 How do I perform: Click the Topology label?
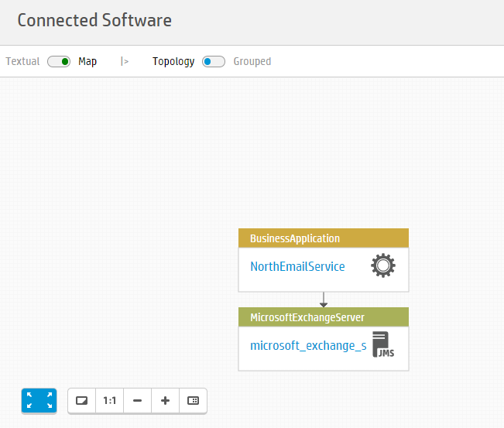[x=173, y=61]
